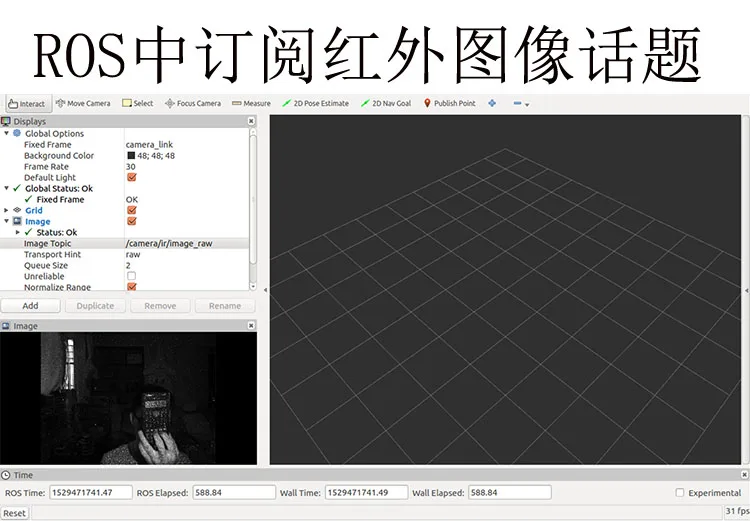Screen dimensions: 750x521
Task: Click the Reset button
Action: pyautogui.click(x=15, y=513)
